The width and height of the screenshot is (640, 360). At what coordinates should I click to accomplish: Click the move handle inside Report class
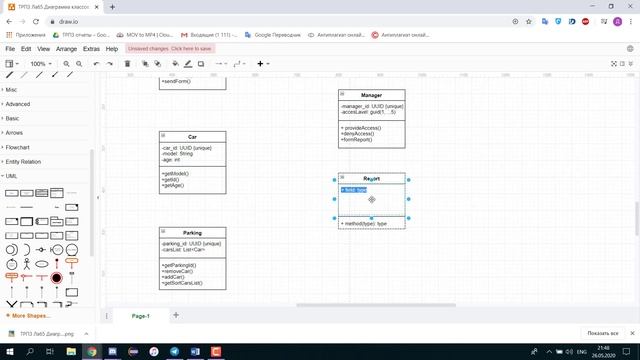click(371, 200)
